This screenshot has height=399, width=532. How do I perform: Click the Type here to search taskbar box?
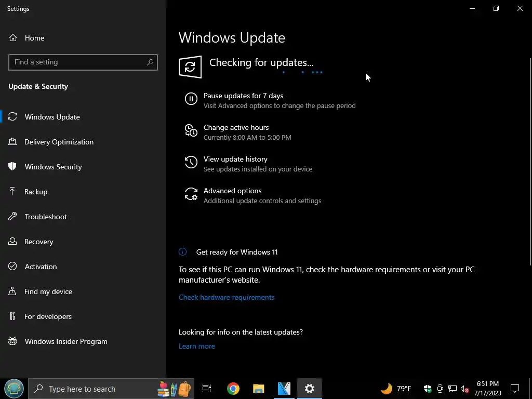[111, 389]
